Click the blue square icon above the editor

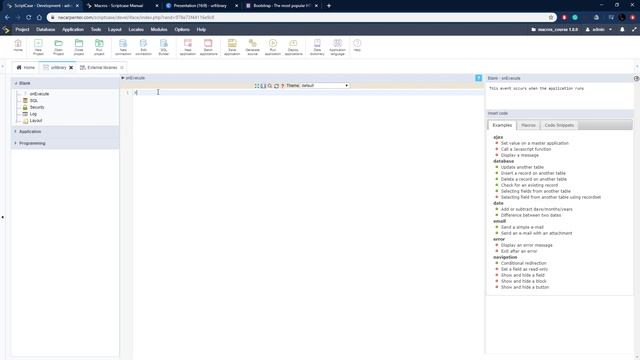478,78
